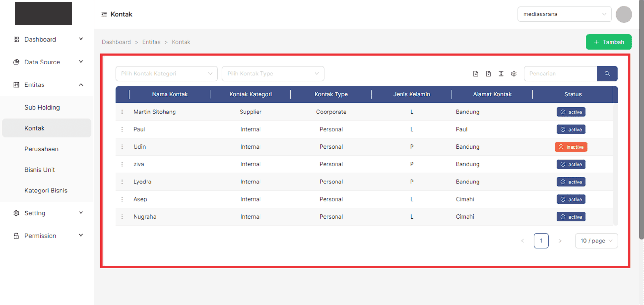Select Sub Holding in the sidebar
The image size is (644, 305).
coord(42,107)
